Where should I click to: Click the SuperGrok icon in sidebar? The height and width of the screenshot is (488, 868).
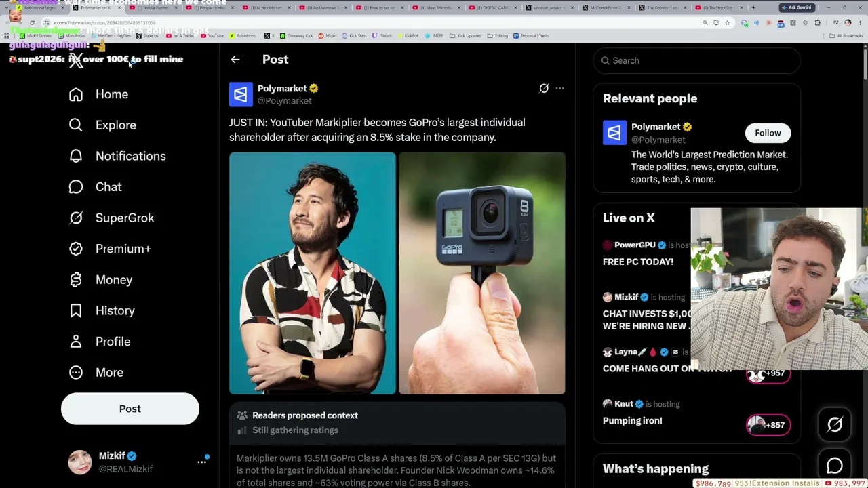point(76,218)
